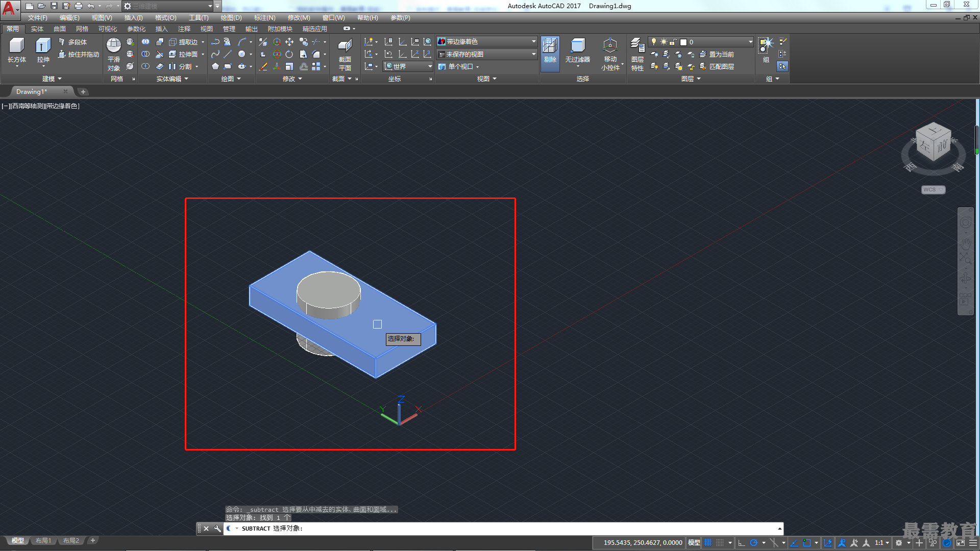Viewport: 980px width, 551px height.
Task: Open the World (世界) UCS dropdown
Action: point(408,66)
